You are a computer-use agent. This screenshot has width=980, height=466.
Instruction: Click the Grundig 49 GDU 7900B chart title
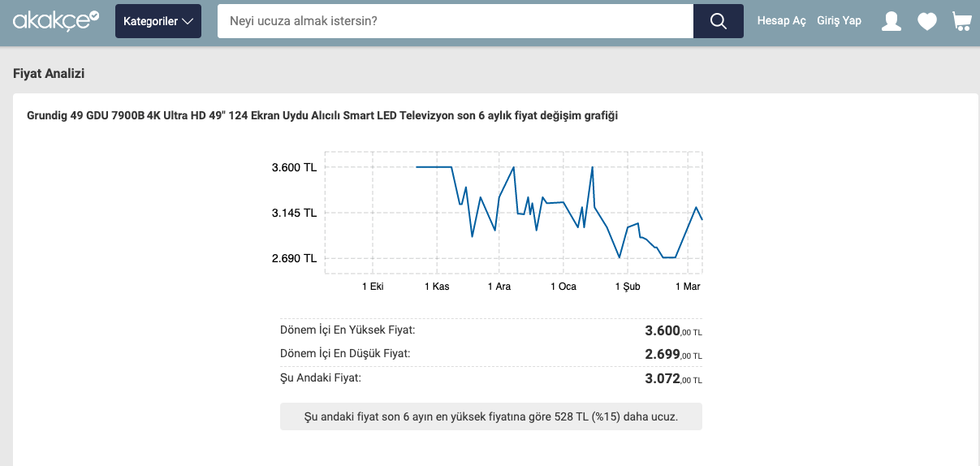coord(322,116)
